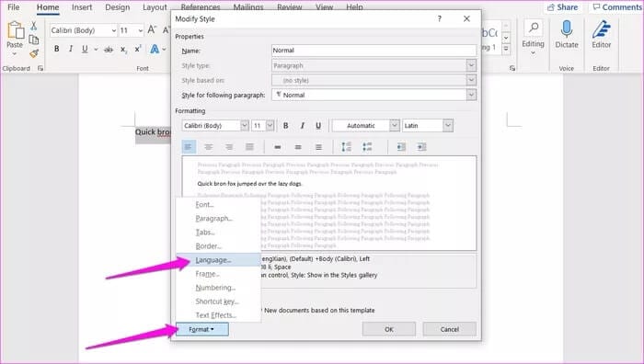Expand the Clipboard group launcher

[40, 68]
